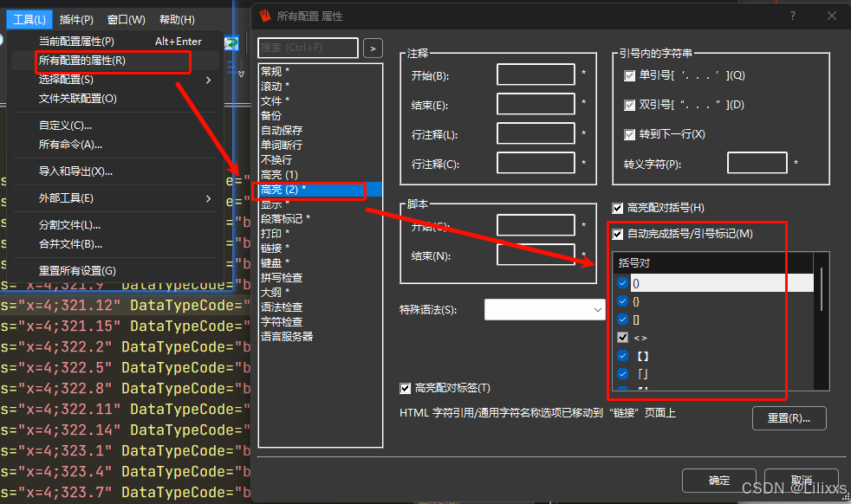Open the 窗口(W) menu
851x504 pixels.
click(127, 20)
